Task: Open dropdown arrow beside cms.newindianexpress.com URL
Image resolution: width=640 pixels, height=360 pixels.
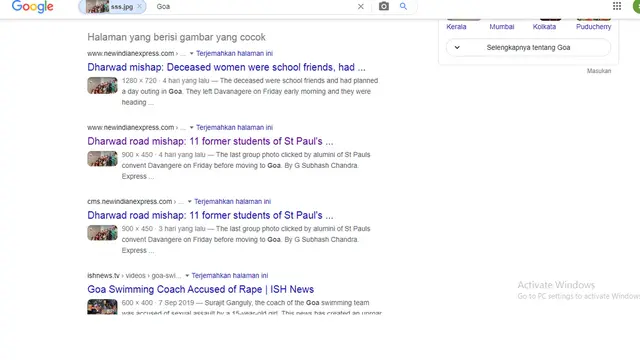Action: pyautogui.click(x=189, y=202)
